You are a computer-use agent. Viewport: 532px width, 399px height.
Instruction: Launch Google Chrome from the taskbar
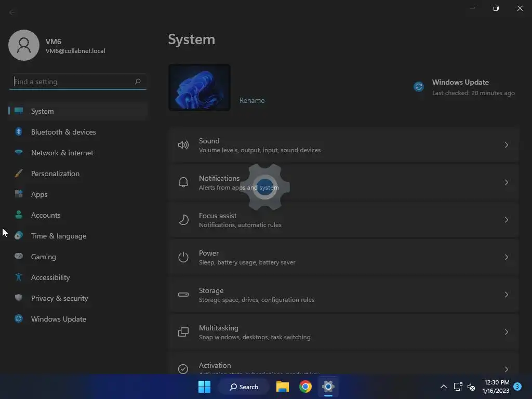click(305, 387)
